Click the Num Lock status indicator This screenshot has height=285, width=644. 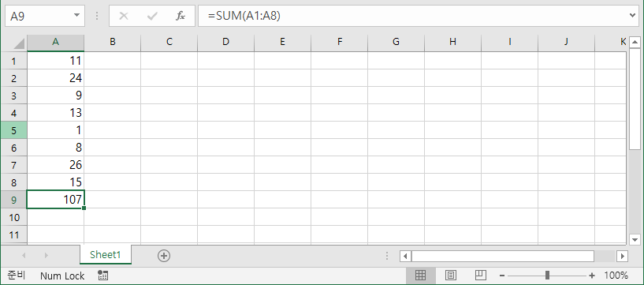pyautogui.click(x=62, y=276)
